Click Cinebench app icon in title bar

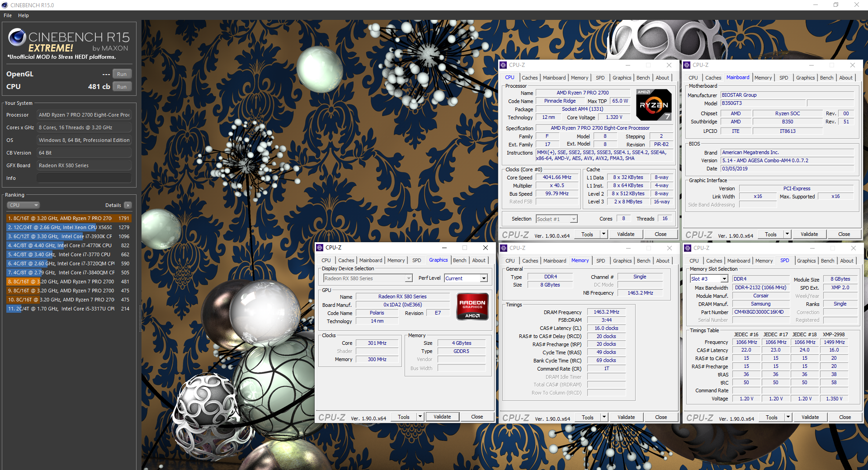5,5
